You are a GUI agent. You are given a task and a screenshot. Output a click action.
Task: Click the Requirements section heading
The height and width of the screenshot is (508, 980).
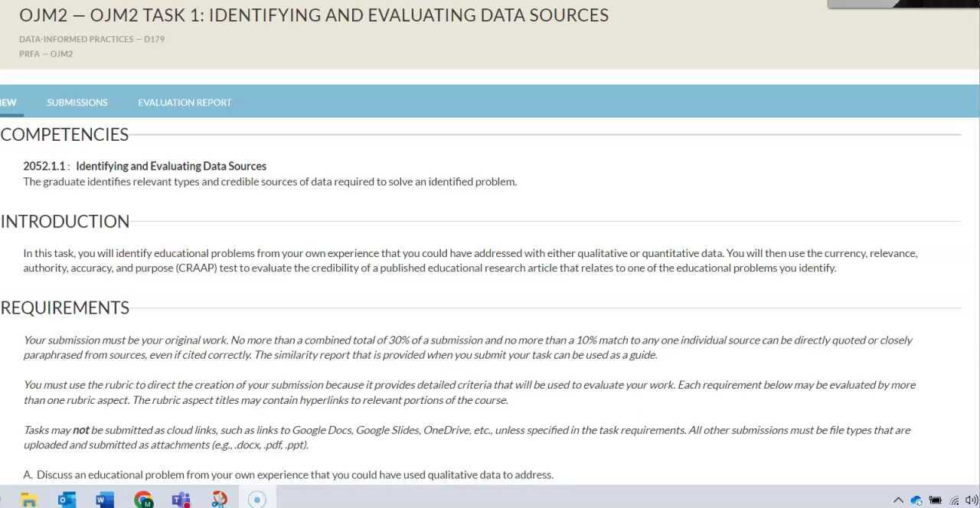click(x=65, y=308)
